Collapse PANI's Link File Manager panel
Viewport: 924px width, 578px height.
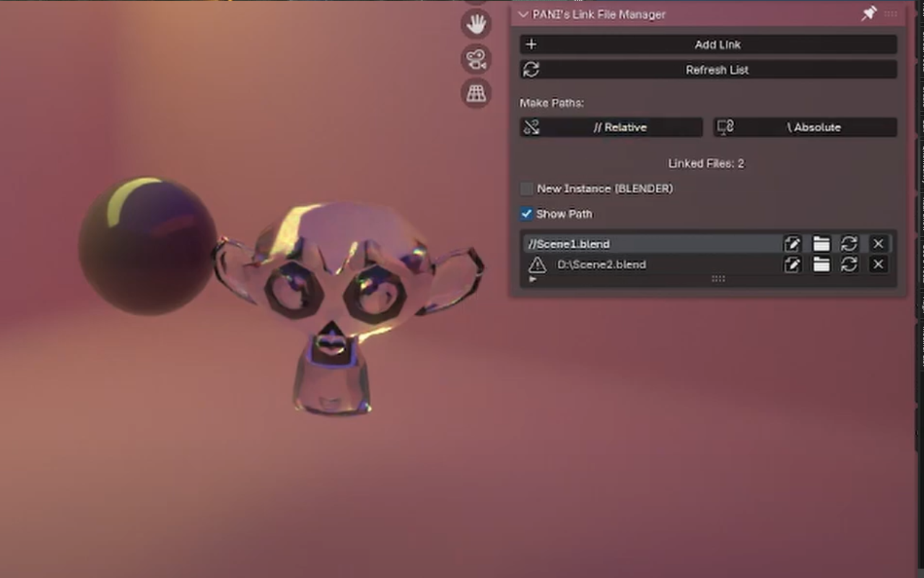pos(523,14)
